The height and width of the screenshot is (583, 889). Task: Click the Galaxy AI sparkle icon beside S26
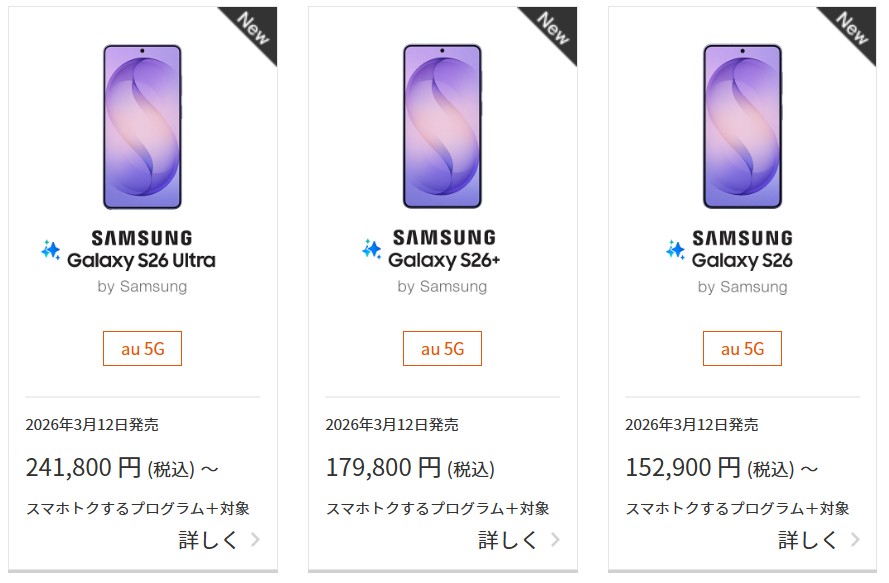pyautogui.click(x=675, y=250)
